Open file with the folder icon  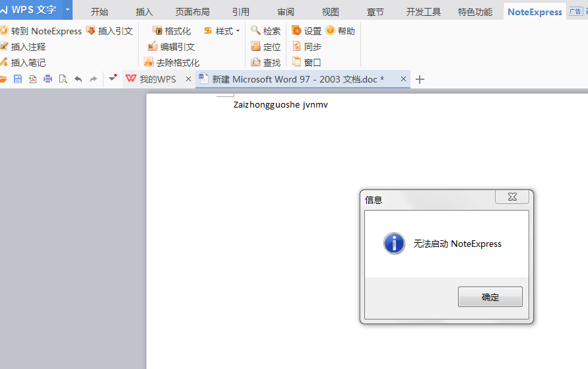3,79
